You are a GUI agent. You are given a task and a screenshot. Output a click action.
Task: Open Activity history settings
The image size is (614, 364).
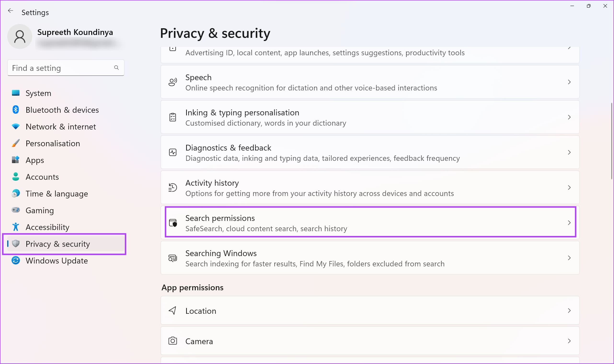point(370,187)
